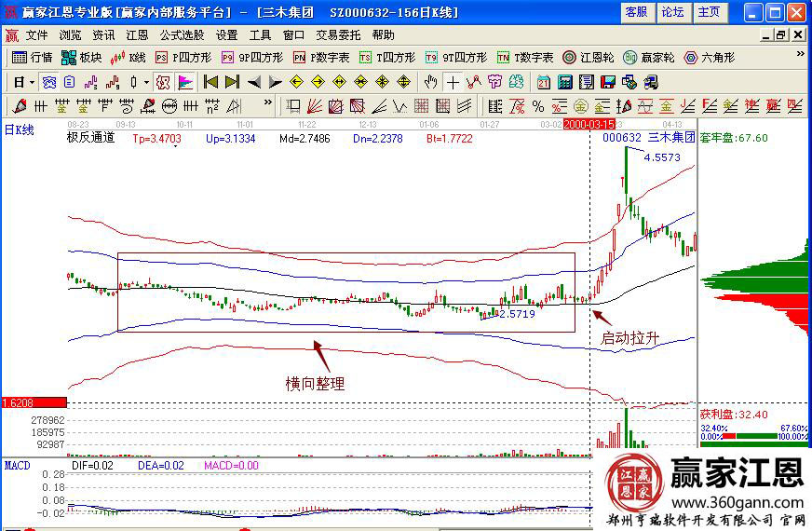Click the calculator icon in toolbar
The image size is (812, 531).
(564, 82)
